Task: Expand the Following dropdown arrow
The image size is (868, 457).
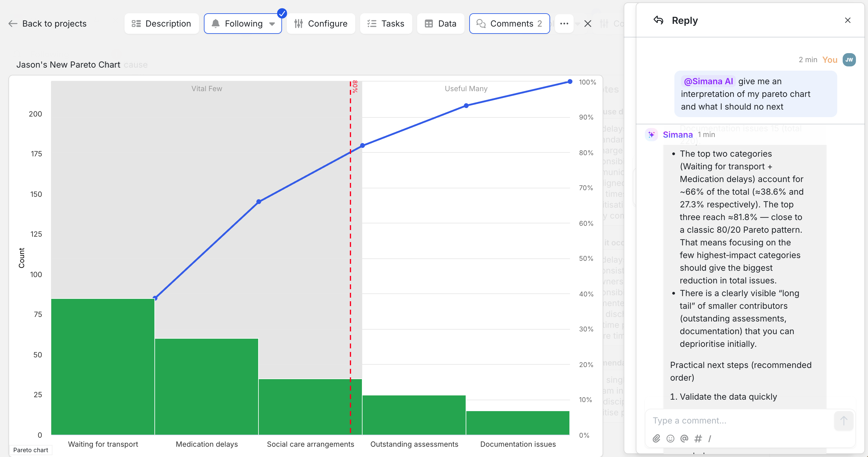Action: pyautogui.click(x=272, y=24)
